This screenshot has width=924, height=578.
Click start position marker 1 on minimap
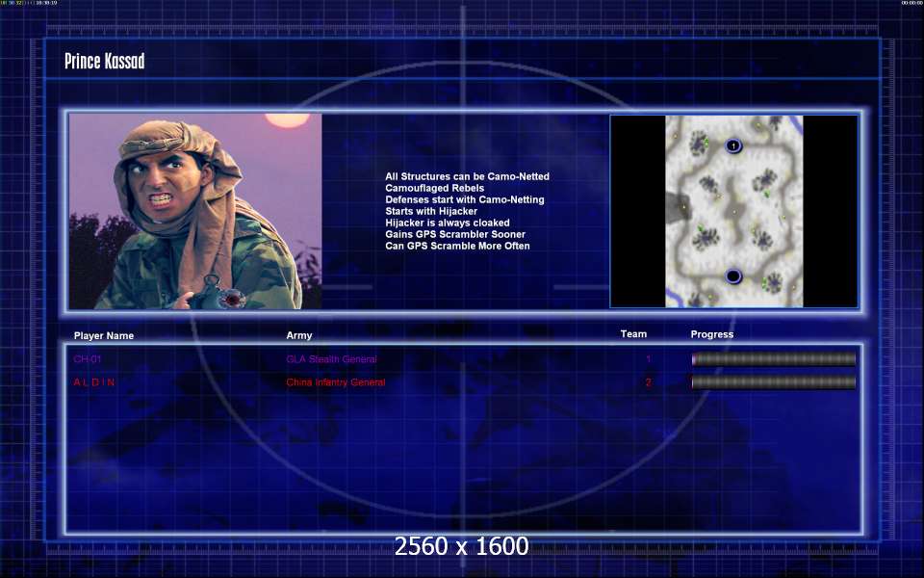[x=733, y=145]
